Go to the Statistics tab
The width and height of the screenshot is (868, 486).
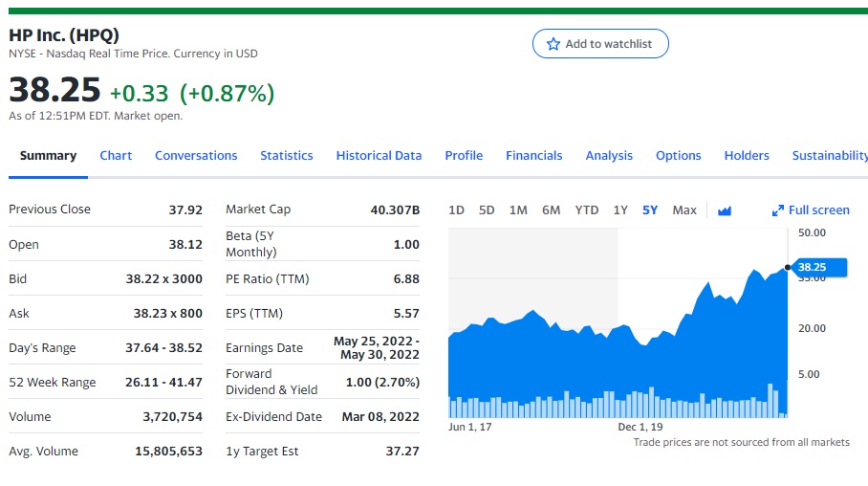pos(287,156)
